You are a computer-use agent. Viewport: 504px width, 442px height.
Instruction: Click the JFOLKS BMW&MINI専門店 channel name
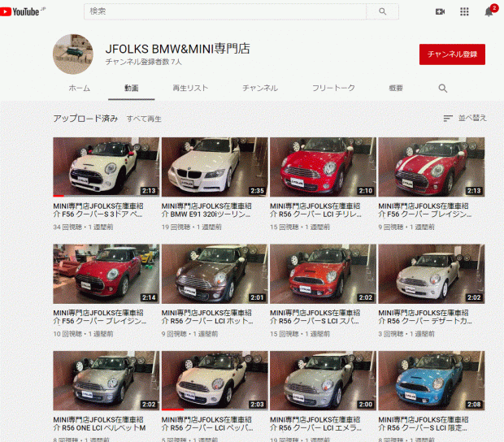pyautogui.click(x=178, y=49)
